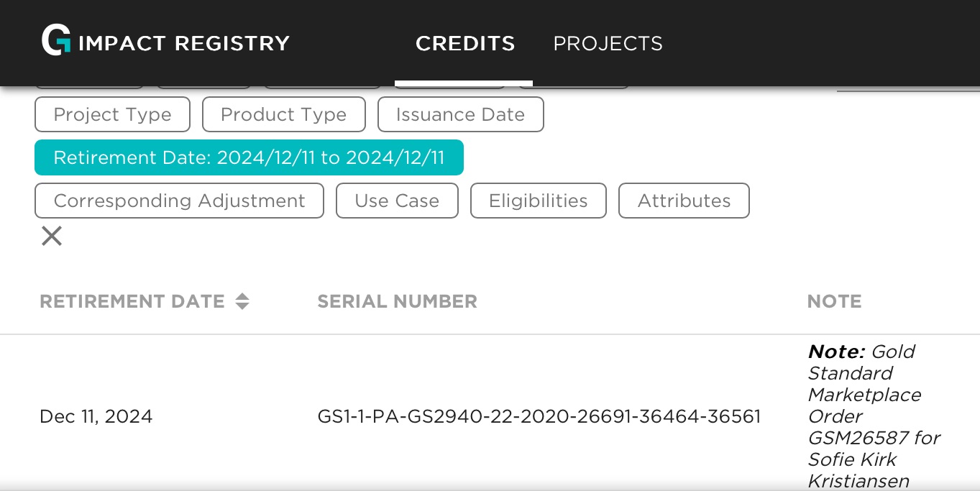Click the Impact Registry wordmark
The width and height of the screenshot is (980, 491).
pyautogui.click(x=183, y=44)
